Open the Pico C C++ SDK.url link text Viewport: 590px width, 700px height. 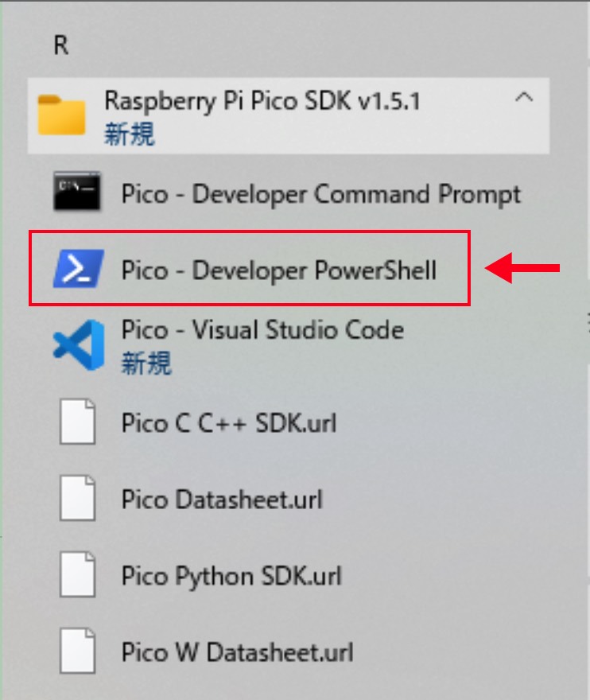point(229,423)
